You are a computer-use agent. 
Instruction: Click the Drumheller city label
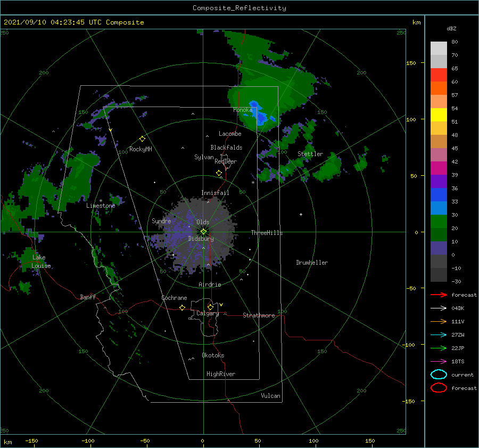[312, 263]
